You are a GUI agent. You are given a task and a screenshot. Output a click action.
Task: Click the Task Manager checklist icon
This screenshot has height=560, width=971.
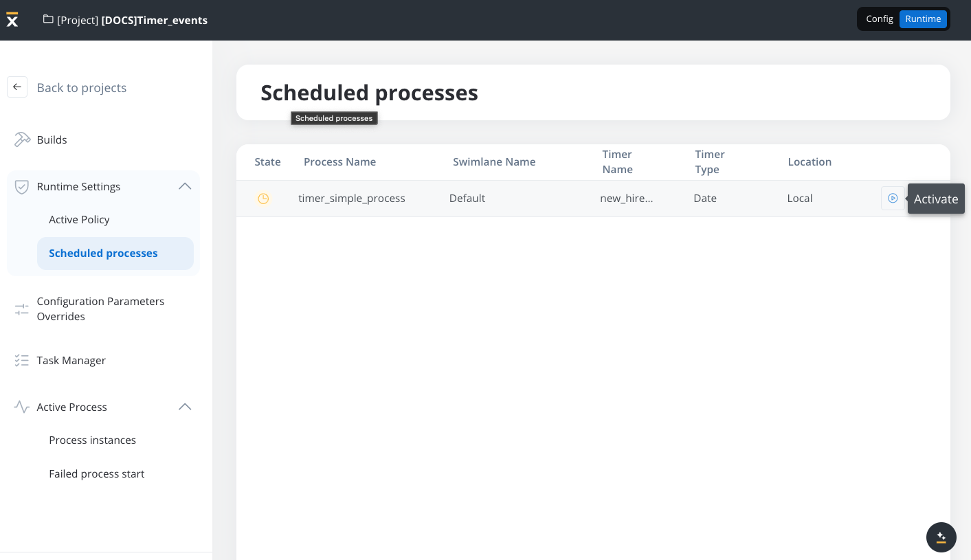pos(22,360)
